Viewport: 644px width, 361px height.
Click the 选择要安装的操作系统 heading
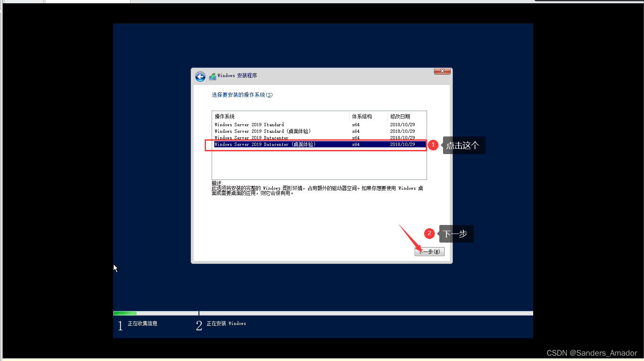click(242, 95)
